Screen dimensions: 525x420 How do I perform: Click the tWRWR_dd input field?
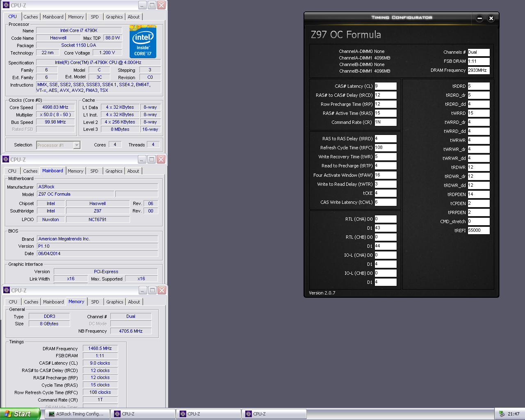click(479, 158)
